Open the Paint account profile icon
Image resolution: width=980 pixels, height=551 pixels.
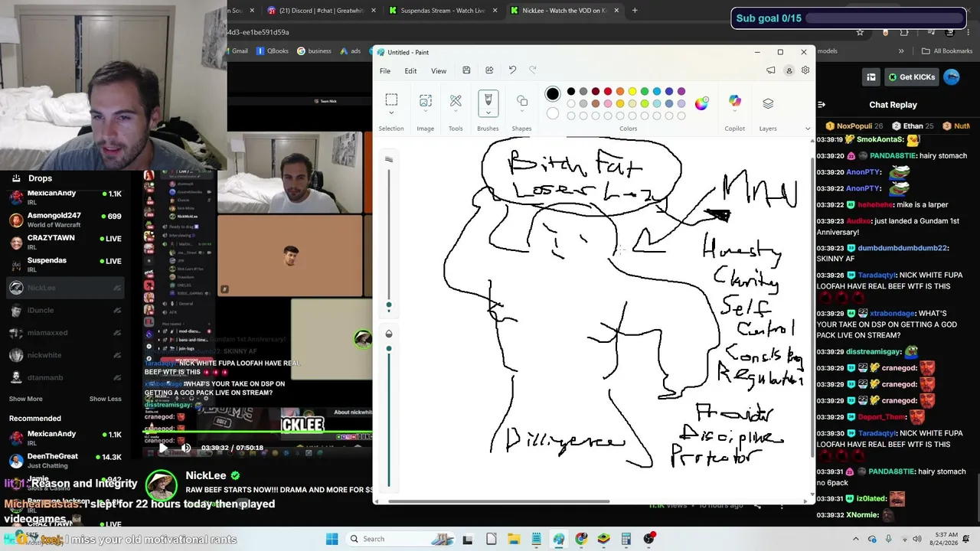(789, 70)
